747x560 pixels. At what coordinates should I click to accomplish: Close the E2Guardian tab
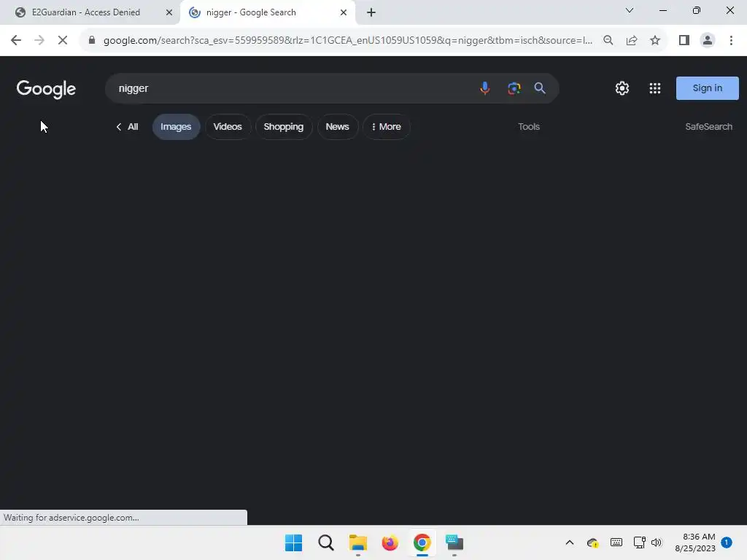click(169, 12)
